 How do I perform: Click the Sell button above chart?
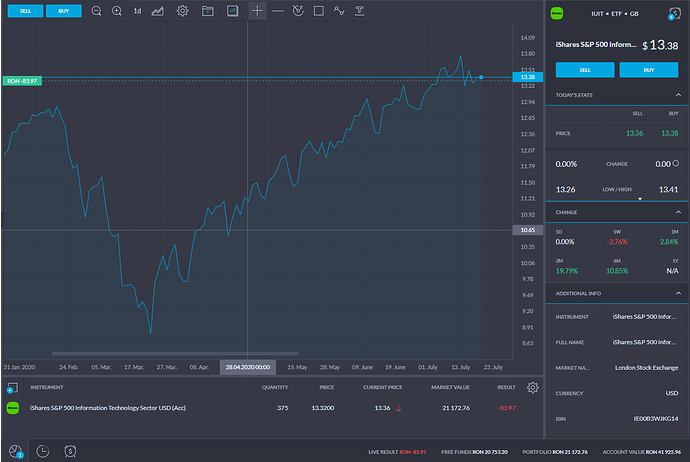pos(23,11)
